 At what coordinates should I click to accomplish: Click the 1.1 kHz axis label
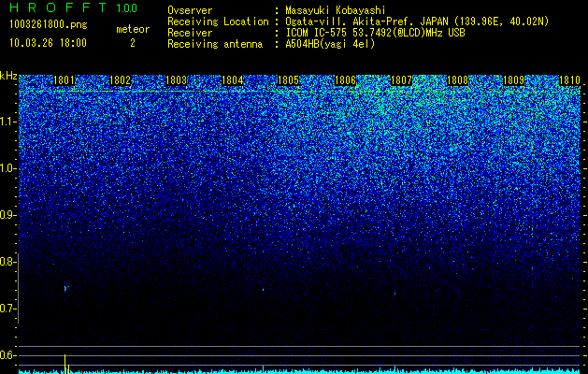(7, 122)
